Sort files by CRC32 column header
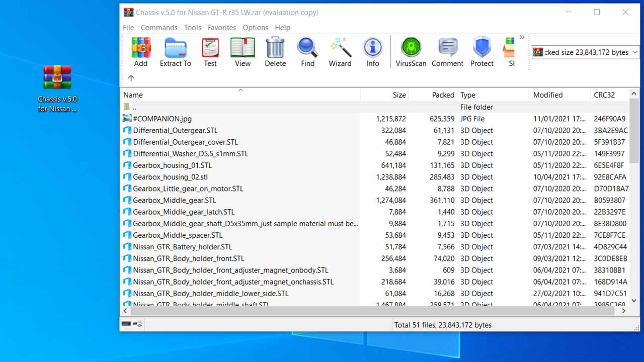The image size is (644, 362). point(610,95)
